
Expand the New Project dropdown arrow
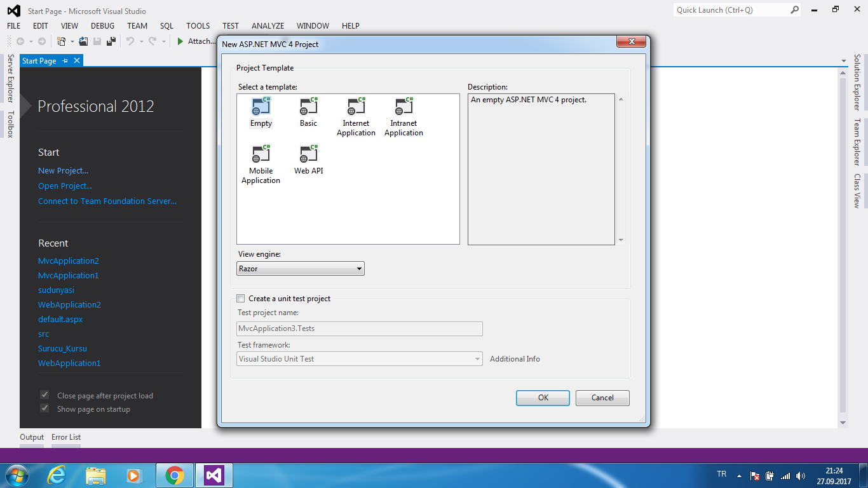coord(72,41)
